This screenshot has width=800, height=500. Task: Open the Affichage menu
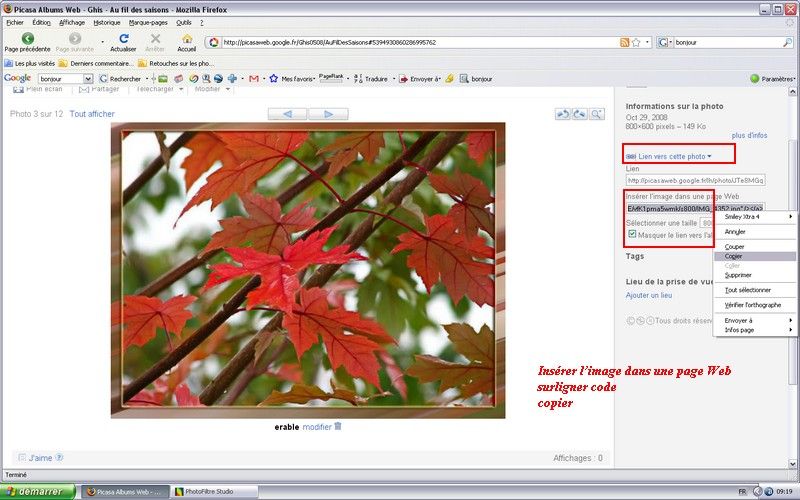(x=72, y=22)
